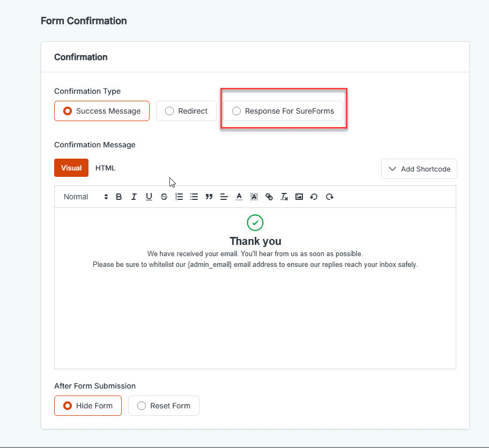Apply italic formatting

134,197
